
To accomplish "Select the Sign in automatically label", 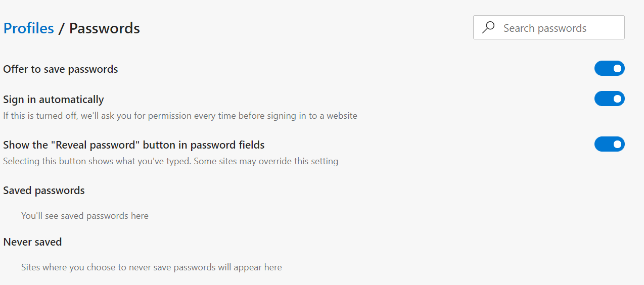I will 54,100.
